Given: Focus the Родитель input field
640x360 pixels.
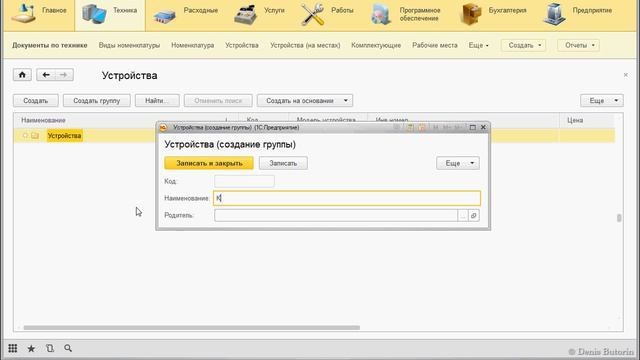Looking at the screenshot, I should pos(336,216).
